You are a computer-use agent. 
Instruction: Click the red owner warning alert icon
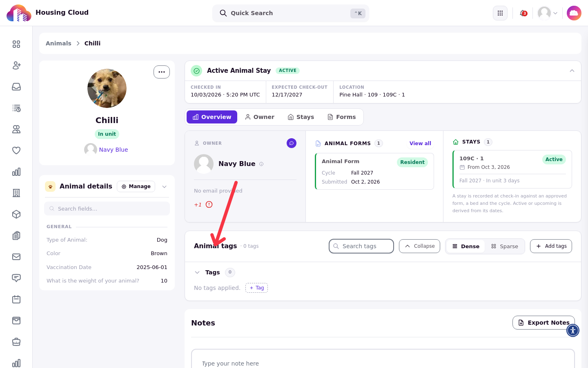[209, 204]
